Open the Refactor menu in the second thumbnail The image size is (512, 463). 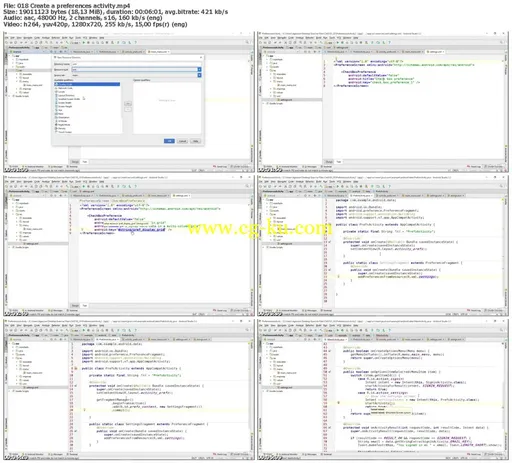point(310,38)
